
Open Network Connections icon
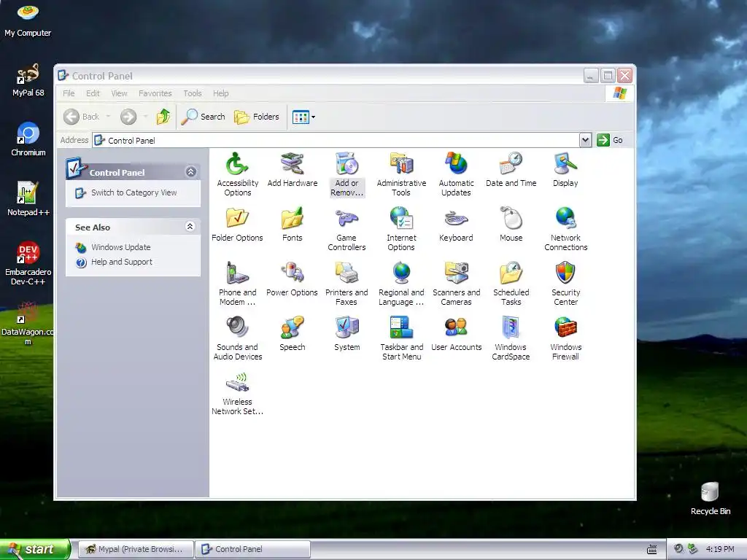click(565, 229)
